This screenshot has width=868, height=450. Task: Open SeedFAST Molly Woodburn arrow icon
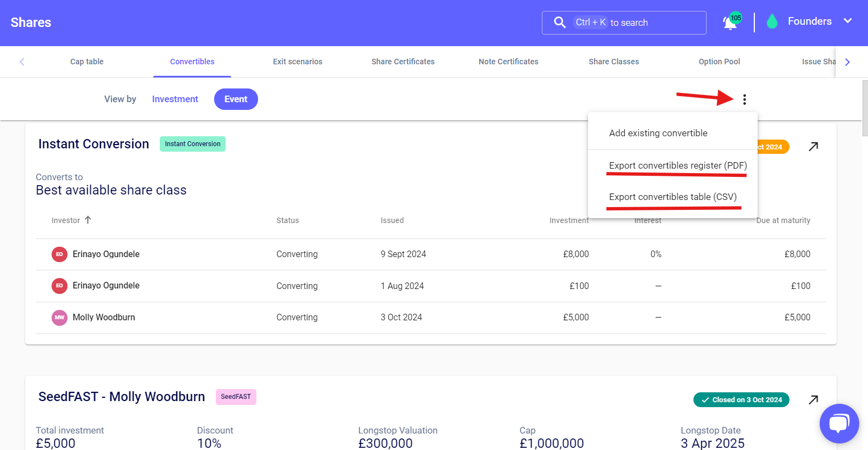tap(814, 400)
